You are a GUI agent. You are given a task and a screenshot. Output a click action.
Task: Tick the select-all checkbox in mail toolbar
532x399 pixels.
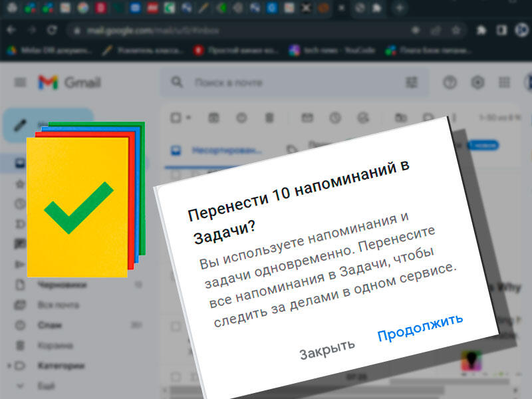pyautogui.click(x=176, y=118)
